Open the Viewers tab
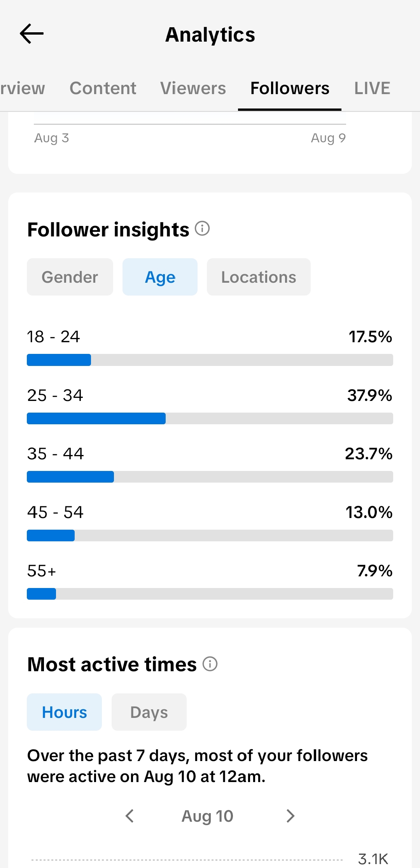420x868 pixels. [x=193, y=88]
